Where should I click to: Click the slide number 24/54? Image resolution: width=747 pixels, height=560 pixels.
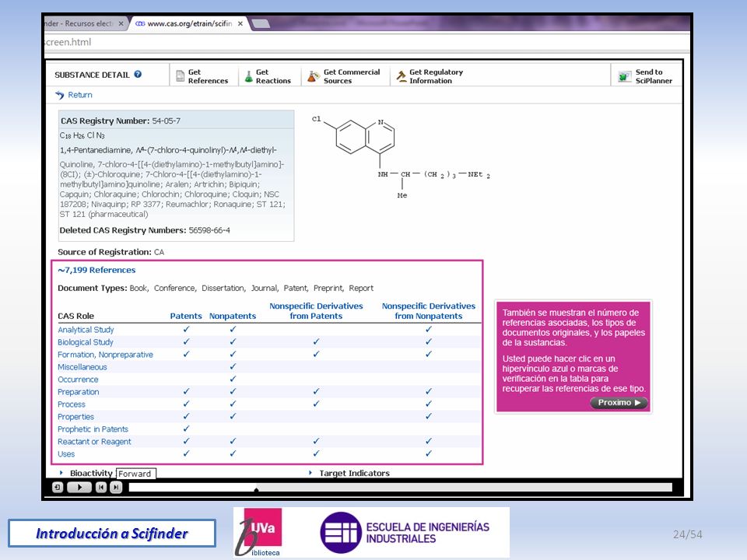point(687,534)
